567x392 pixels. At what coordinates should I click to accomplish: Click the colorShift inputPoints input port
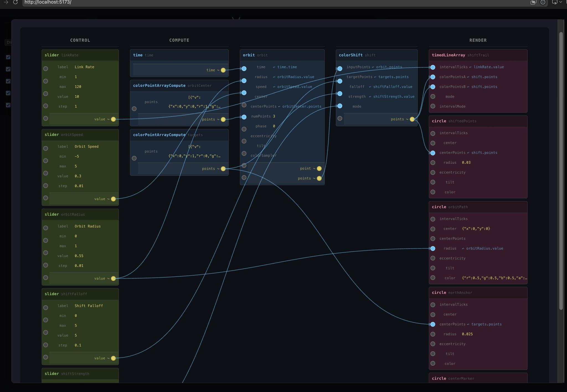tap(340, 69)
